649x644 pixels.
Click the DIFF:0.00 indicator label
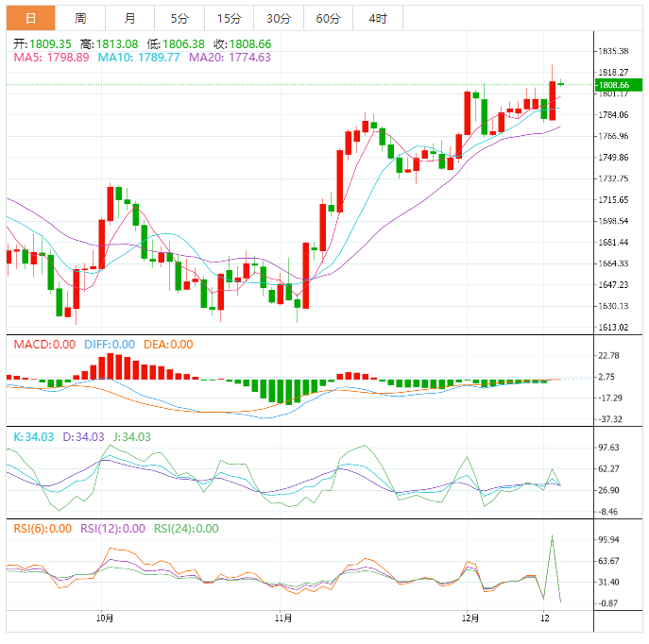[110, 344]
